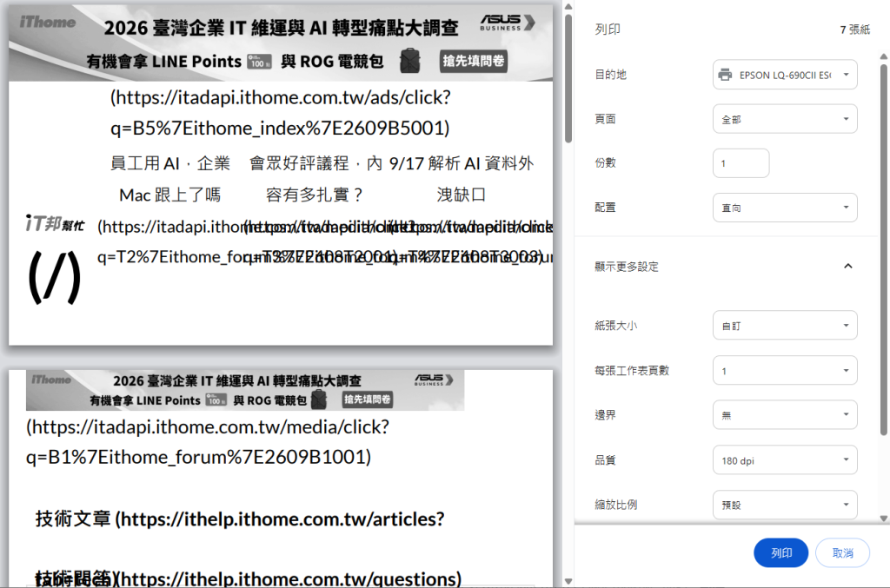890x588 pixels.
Task: Click the settings panel scrollbar thumb
Action: (x=884, y=249)
